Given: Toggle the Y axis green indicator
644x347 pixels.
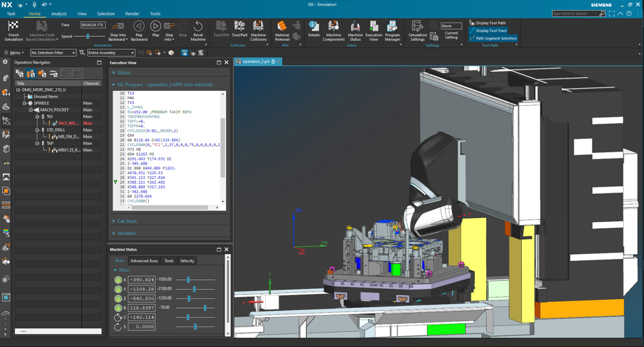Looking at the screenshot, I should (118, 289).
